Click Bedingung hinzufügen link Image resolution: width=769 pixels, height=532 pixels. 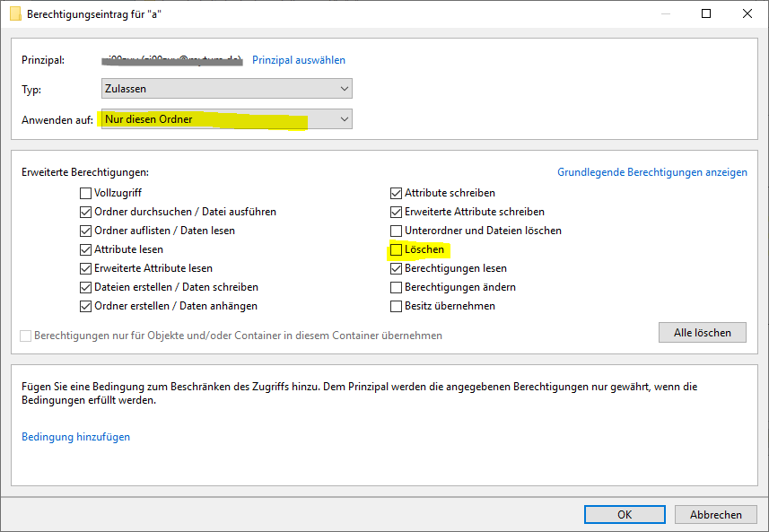[x=75, y=437]
